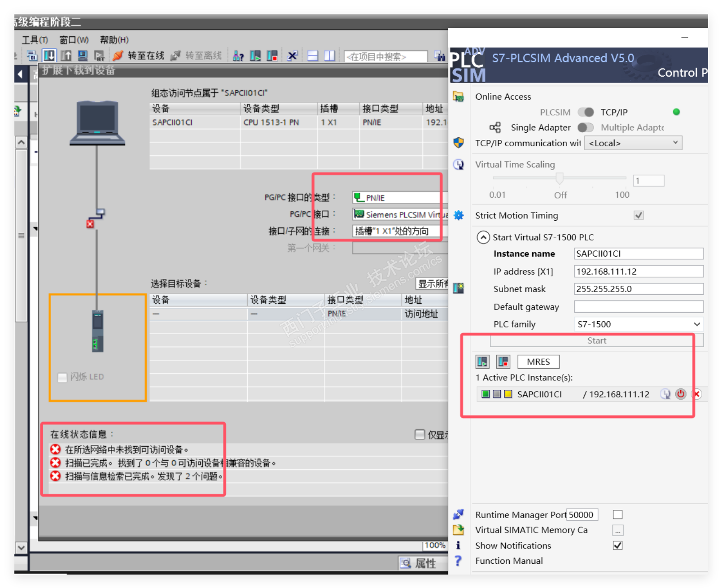
Task: Click the Instance name input field
Action: [639, 253]
